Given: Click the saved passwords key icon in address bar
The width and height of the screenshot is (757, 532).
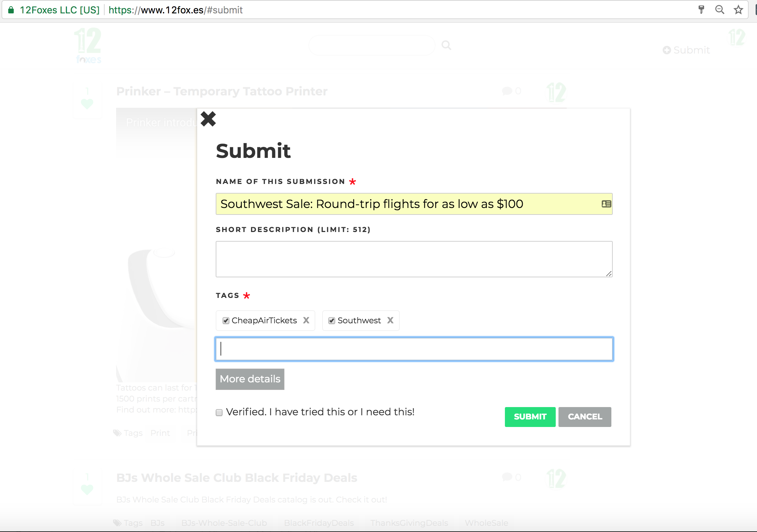Looking at the screenshot, I should (x=701, y=10).
